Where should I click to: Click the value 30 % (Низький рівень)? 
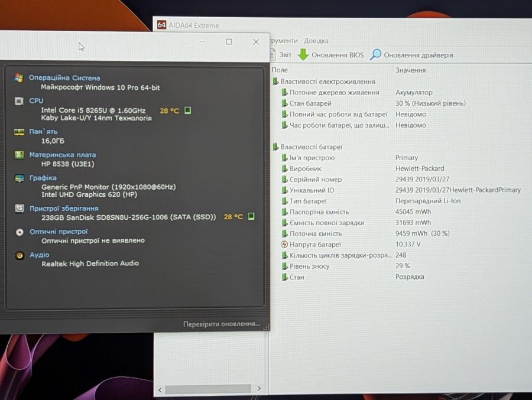point(430,103)
